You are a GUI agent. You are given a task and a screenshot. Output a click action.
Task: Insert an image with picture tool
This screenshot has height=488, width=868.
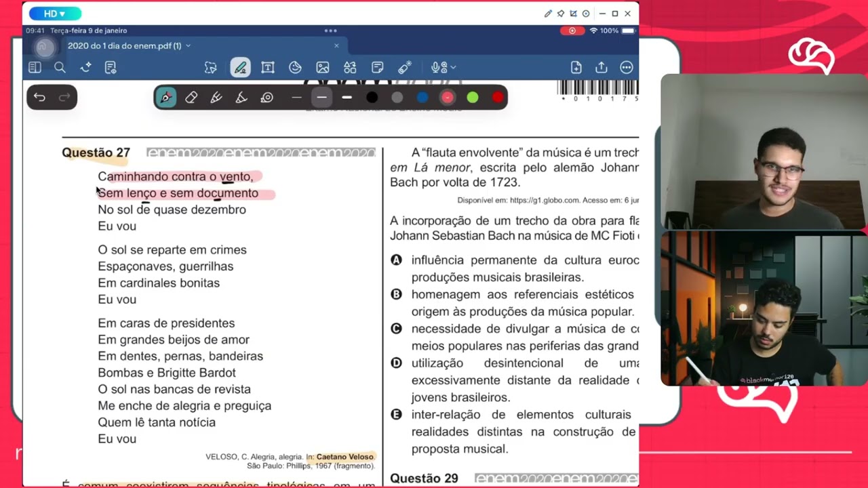[323, 67]
